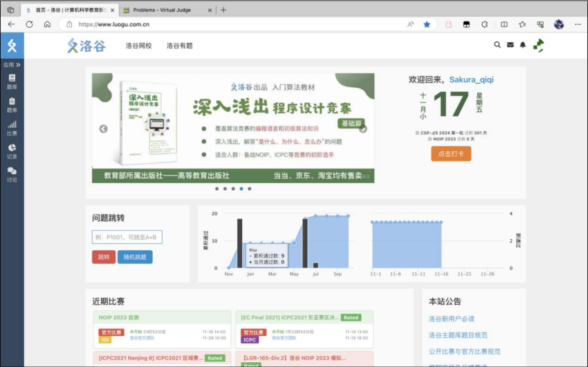Toggle split screen icon in browser toolbar

click(x=504, y=24)
